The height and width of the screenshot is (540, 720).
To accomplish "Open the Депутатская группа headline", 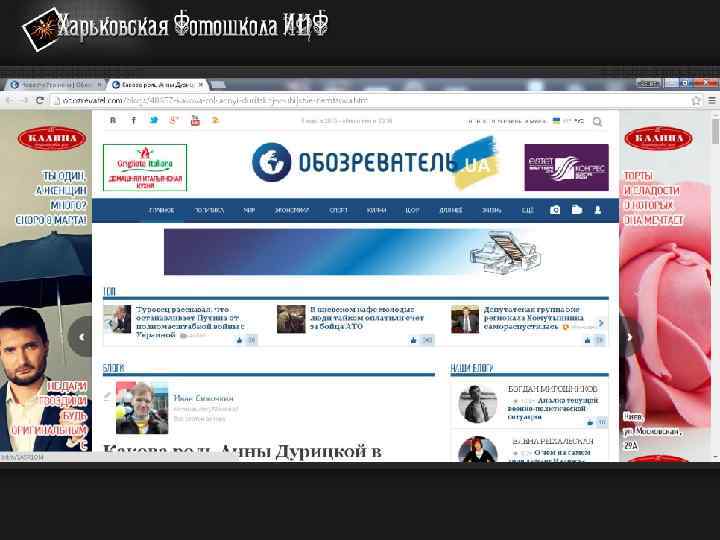I will [534, 318].
